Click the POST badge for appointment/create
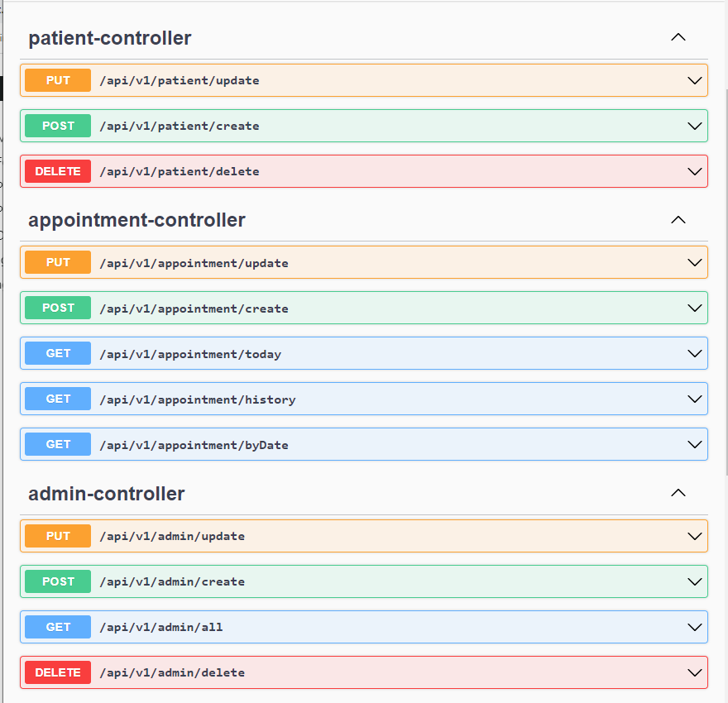Screen dimensions: 728x703 click(58, 308)
